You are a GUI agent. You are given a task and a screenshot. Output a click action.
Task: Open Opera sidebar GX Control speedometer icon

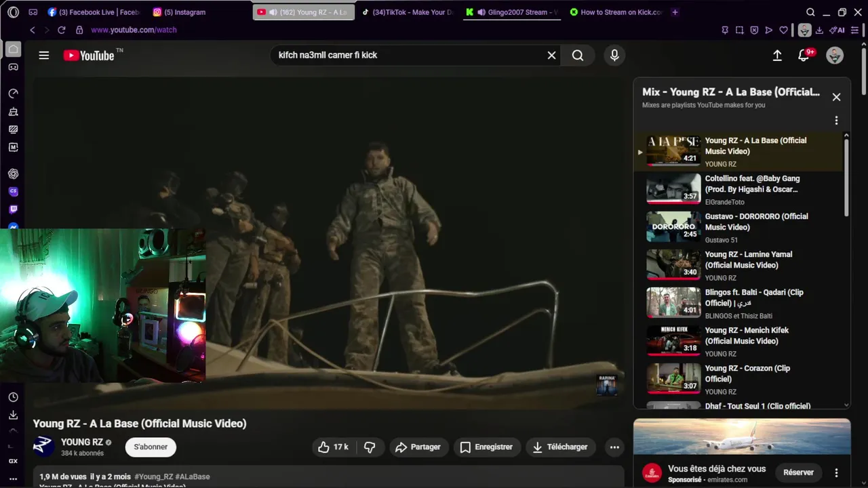tap(13, 94)
